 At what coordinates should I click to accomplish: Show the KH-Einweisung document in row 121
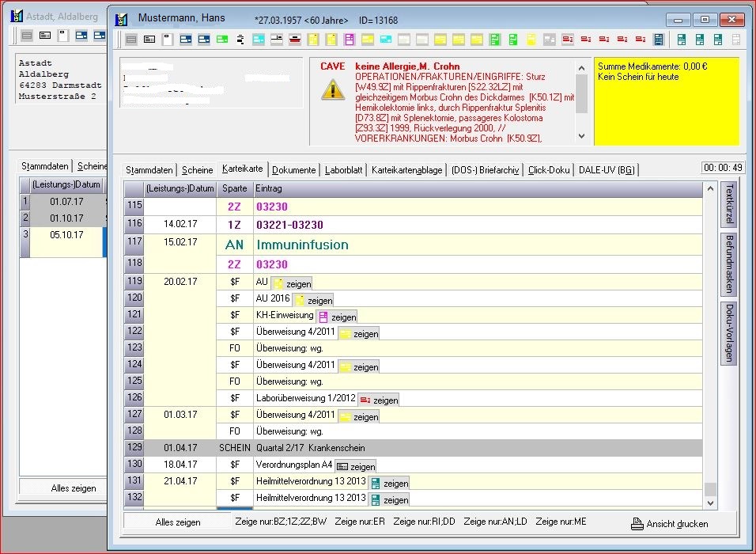coord(337,316)
